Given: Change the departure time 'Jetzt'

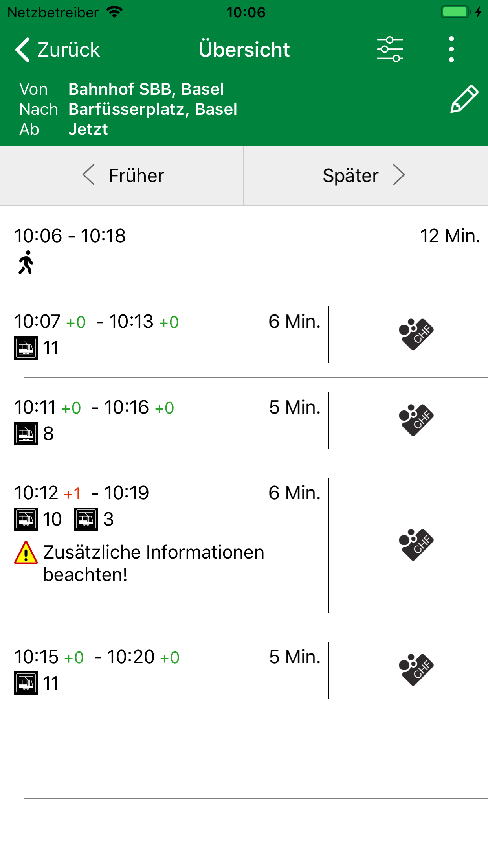Looking at the screenshot, I should pyautogui.click(x=88, y=129).
